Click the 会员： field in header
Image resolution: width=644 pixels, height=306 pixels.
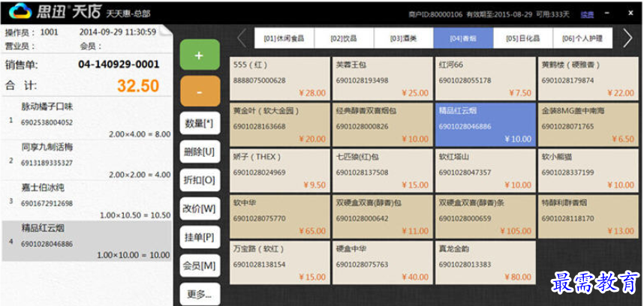[x=91, y=46]
